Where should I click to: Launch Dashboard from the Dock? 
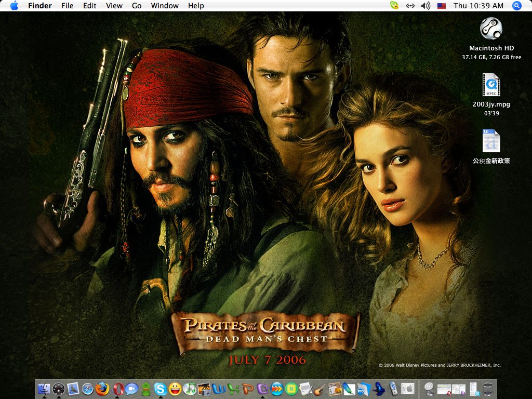point(59,389)
